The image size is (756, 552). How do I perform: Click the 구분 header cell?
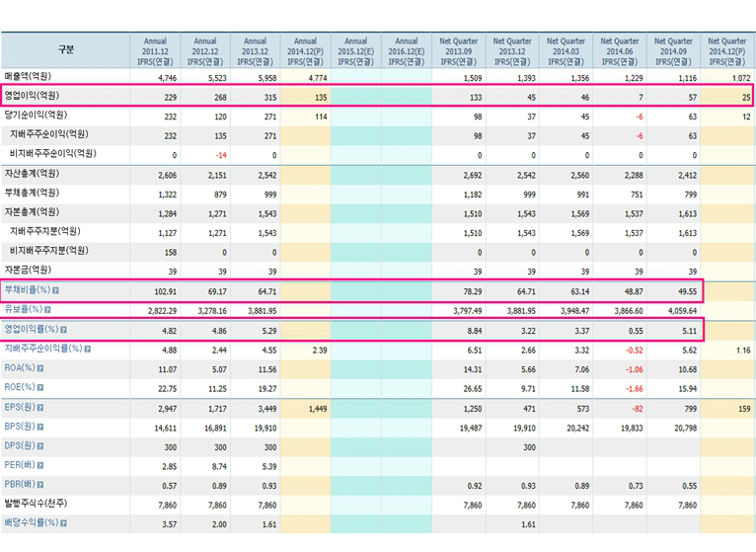pyautogui.click(x=65, y=49)
